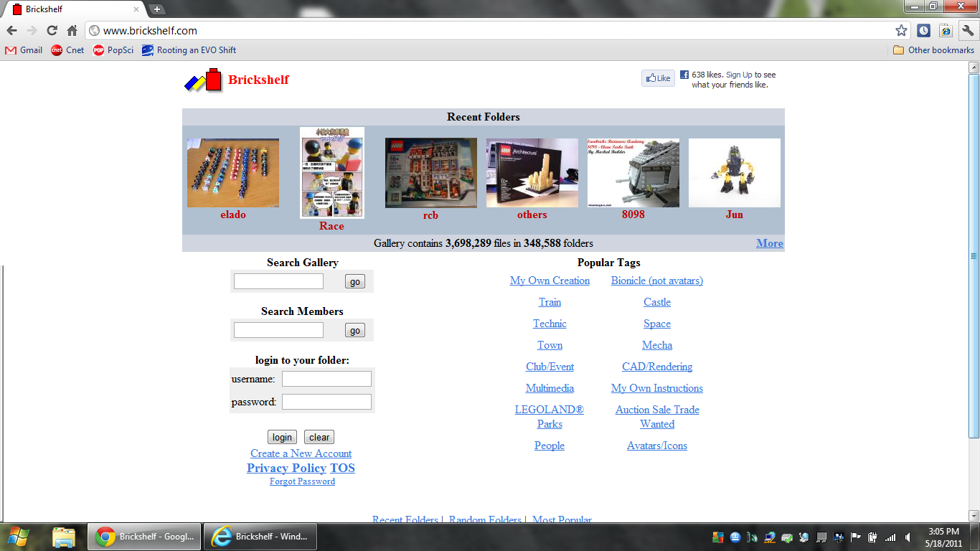Image resolution: width=980 pixels, height=551 pixels.
Task: Click the Facebook Like button
Action: 658,78
